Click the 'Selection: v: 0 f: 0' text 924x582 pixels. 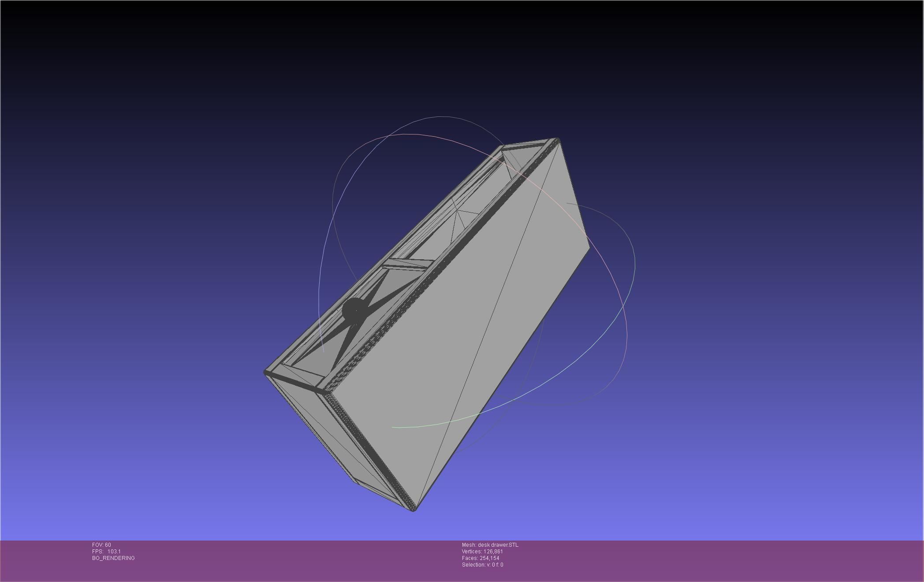click(482, 565)
